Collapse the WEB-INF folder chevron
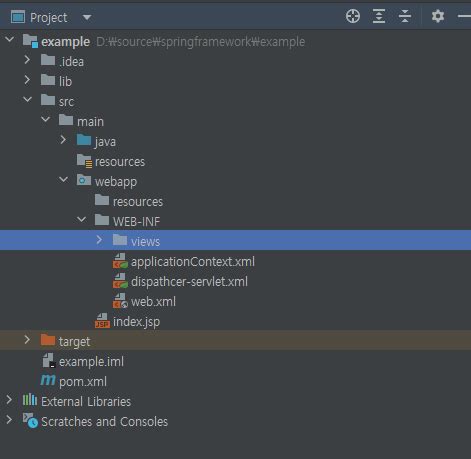 [x=81, y=219]
